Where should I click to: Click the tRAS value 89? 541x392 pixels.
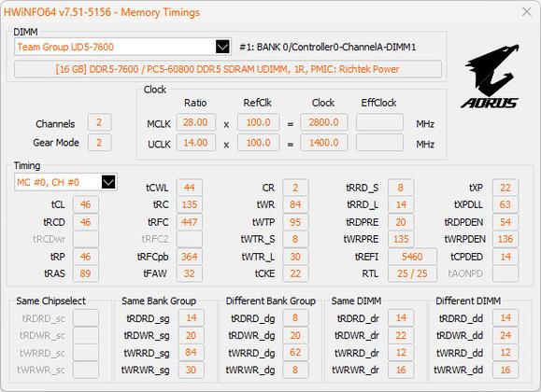click(x=86, y=273)
